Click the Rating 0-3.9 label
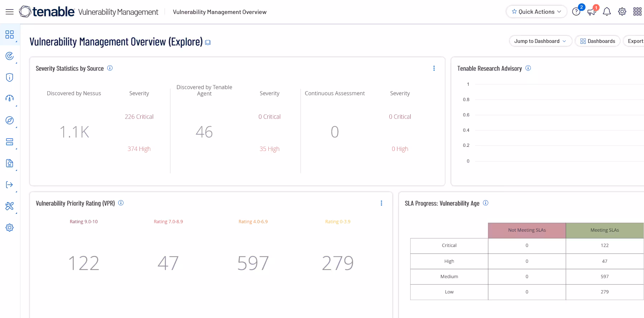Image resolution: width=644 pixels, height=318 pixels. tap(338, 222)
